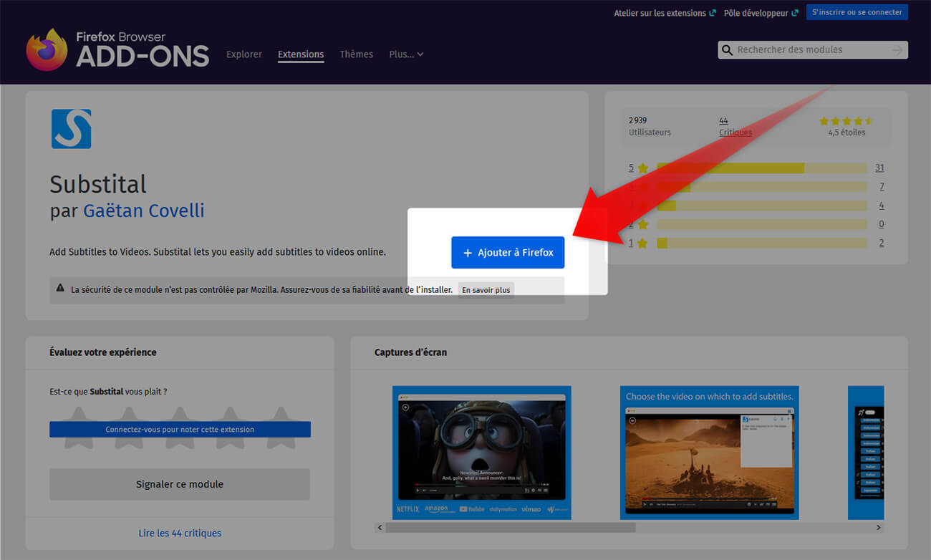931x560 pixels.
Task: Open Pôle développeur link
Action: click(756, 14)
